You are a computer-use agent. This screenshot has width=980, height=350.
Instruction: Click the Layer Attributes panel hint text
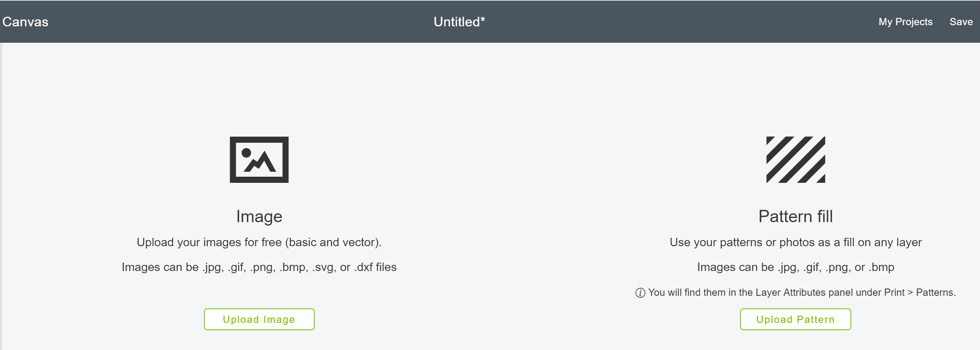pyautogui.click(x=802, y=293)
